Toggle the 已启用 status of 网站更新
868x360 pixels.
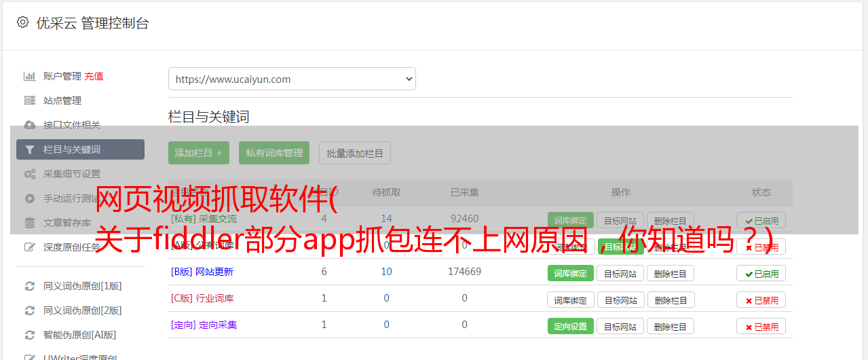[761, 273]
